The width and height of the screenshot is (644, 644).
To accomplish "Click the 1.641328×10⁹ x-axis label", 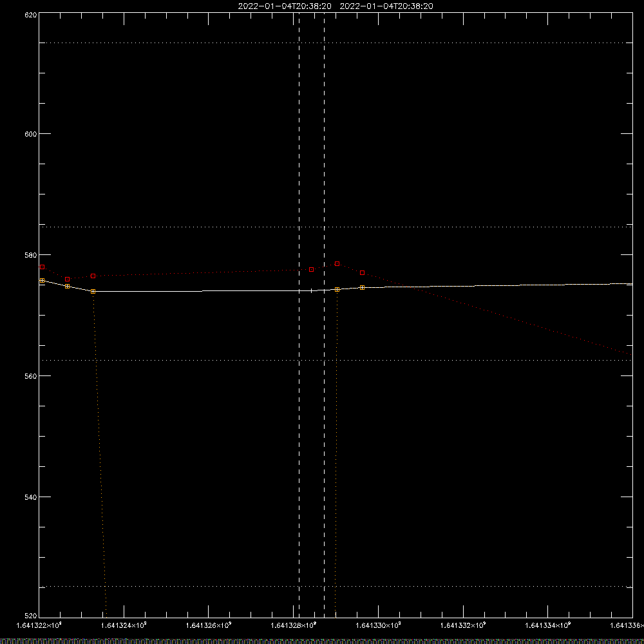I will tap(294, 625).
